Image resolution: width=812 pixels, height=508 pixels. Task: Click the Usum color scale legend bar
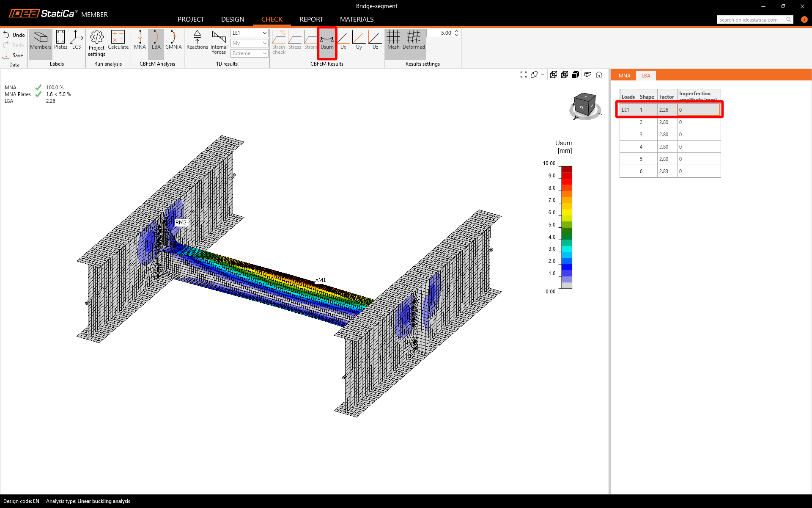[x=566, y=227]
